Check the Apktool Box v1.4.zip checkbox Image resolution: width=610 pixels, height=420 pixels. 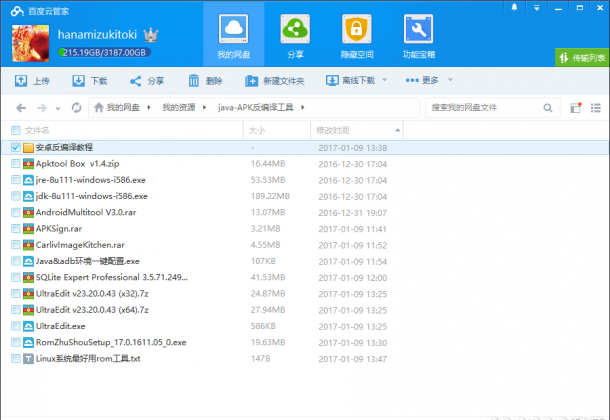pos(16,164)
